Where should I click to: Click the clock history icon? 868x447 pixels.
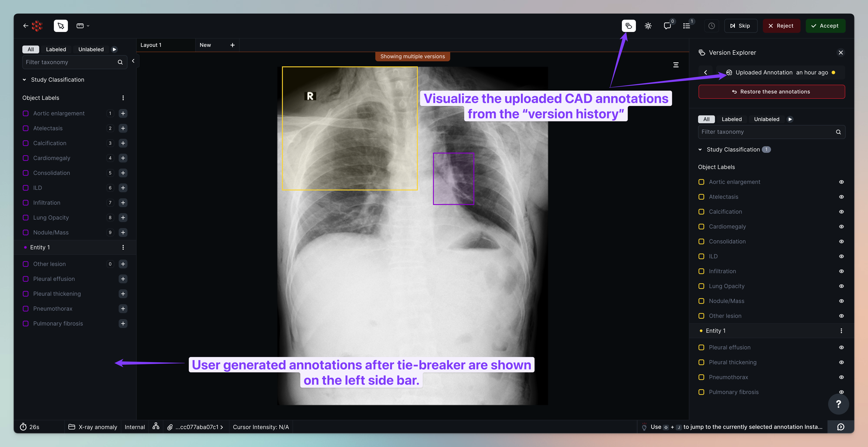(711, 26)
